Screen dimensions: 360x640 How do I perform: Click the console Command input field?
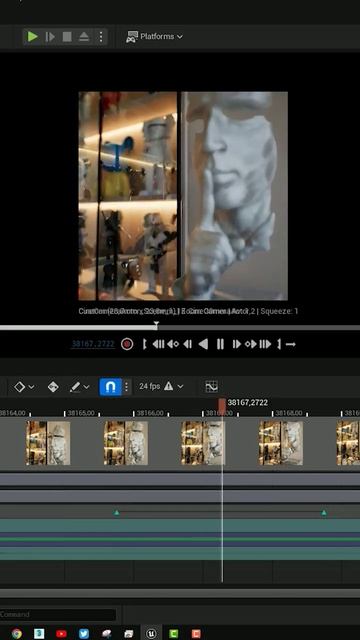point(58,614)
